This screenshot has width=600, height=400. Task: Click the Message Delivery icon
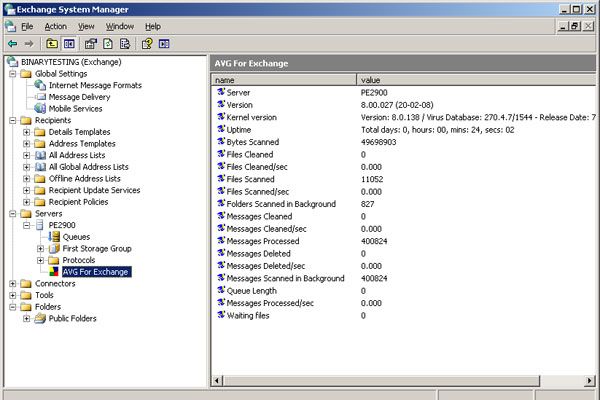(x=41, y=97)
